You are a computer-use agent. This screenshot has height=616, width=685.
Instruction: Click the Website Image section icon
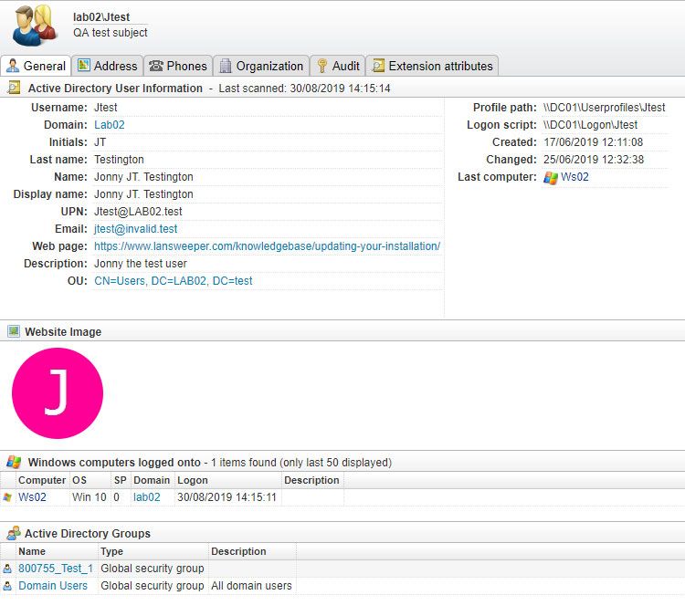coord(14,332)
